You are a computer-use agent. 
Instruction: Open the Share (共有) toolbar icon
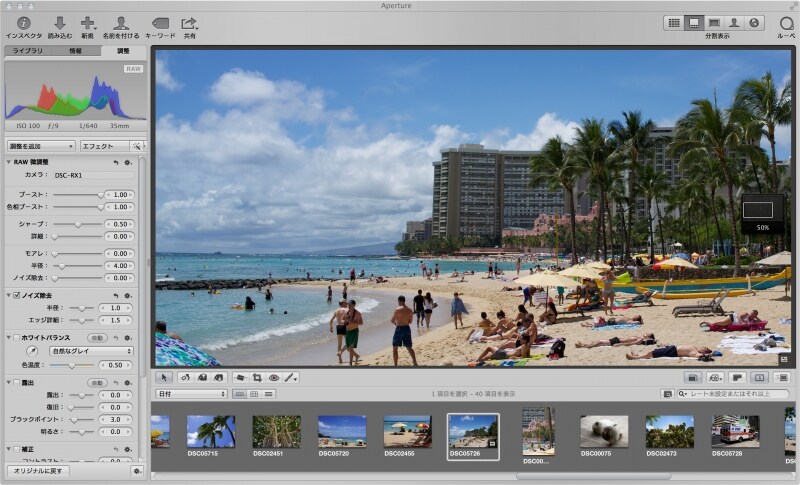(189, 23)
